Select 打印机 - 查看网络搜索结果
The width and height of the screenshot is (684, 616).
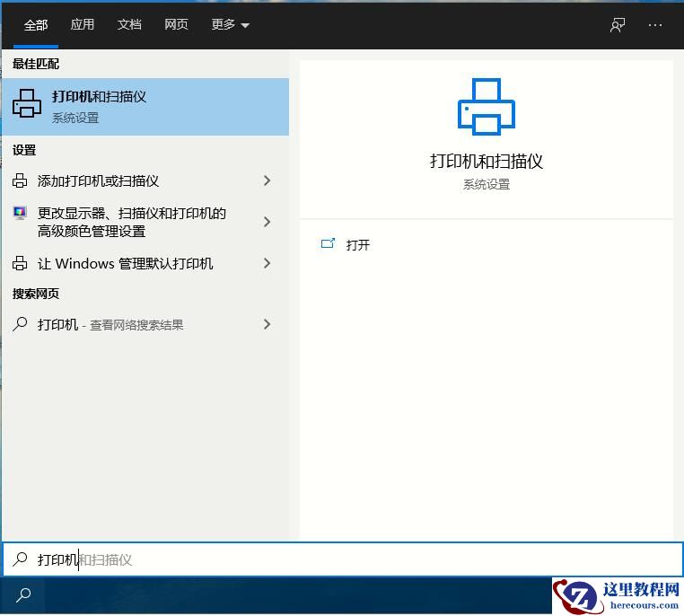tap(145, 324)
